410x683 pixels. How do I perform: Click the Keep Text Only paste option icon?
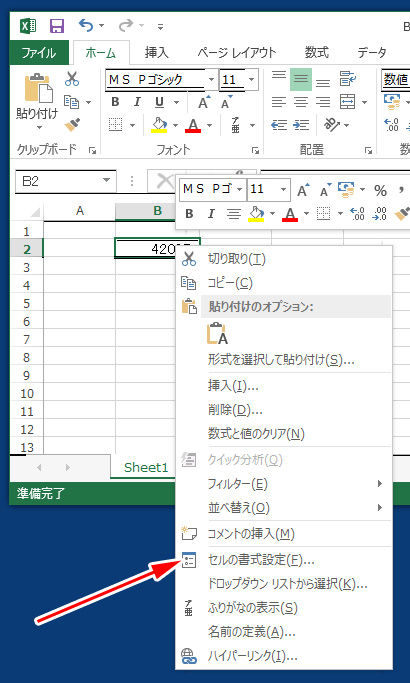click(218, 334)
